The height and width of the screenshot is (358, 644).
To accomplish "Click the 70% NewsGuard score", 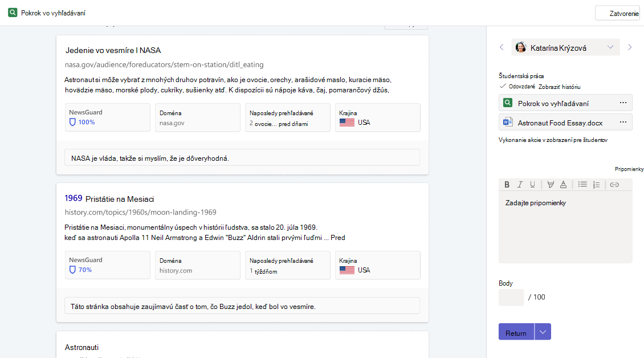I will pyautogui.click(x=85, y=270).
